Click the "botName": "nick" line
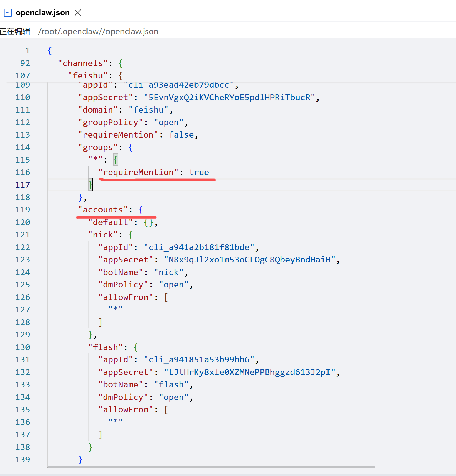456x476 pixels. tap(143, 272)
